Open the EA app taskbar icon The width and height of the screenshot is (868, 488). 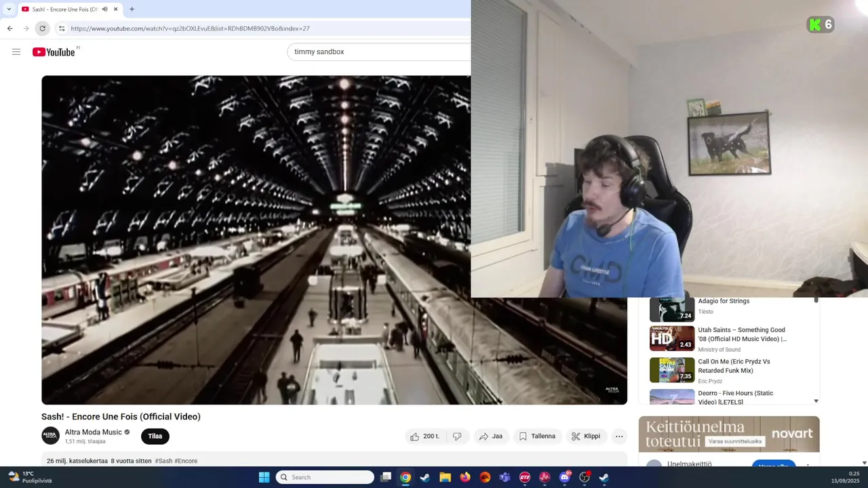pyautogui.click(x=485, y=477)
